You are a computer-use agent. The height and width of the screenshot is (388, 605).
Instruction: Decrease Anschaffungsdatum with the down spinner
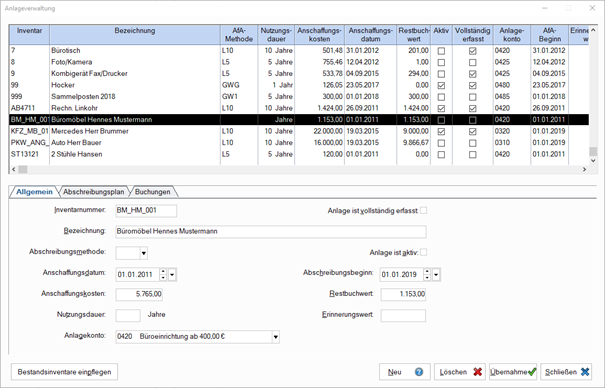(x=163, y=278)
